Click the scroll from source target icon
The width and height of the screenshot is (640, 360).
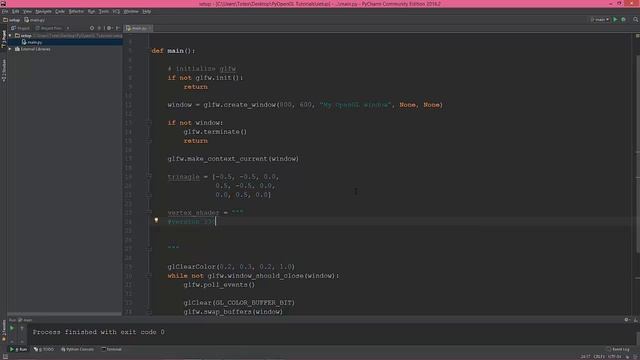[x=92, y=28]
